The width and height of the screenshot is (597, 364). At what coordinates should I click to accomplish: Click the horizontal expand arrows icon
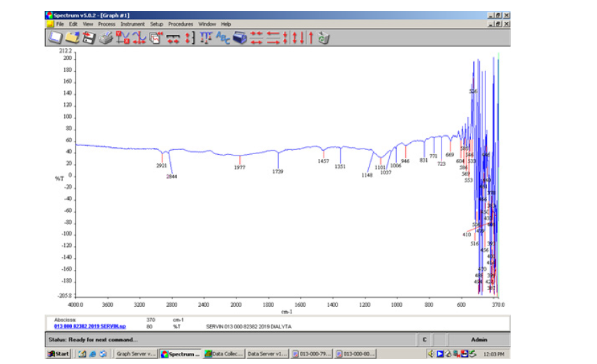[x=273, y=38]
